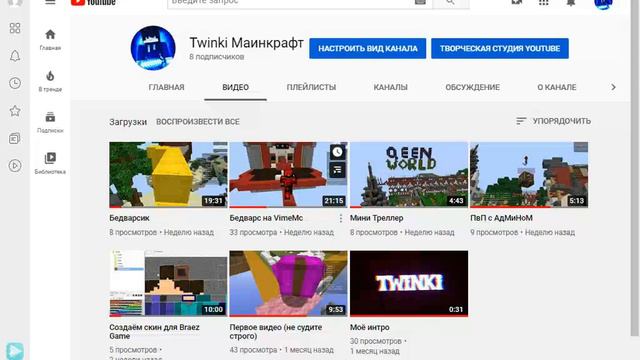Open the three-dot menu for Бедварс на VimeMc
The width and height of the screenshot is (640, 360).
tap(341, 219)
